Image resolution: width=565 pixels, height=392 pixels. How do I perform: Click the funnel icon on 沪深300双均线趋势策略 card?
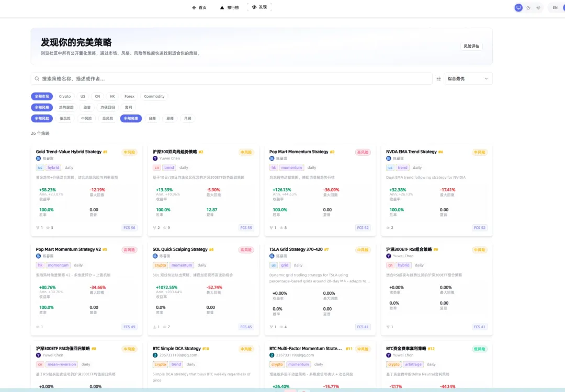[x=155, y=227]
